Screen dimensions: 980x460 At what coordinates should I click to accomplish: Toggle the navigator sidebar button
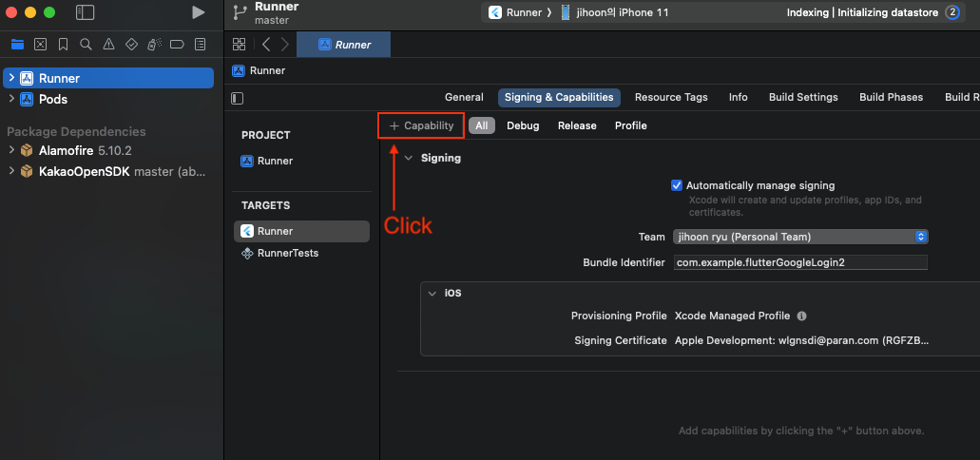85,12
